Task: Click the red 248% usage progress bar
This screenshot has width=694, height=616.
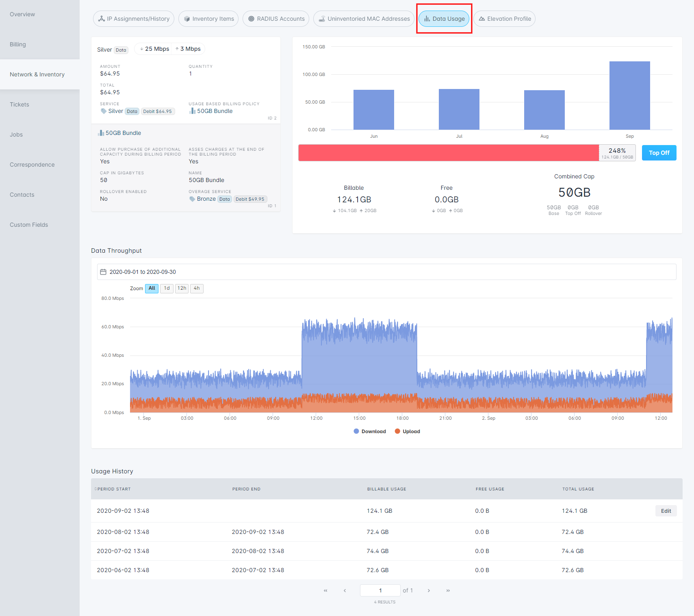Action: [x=448, y=153]
